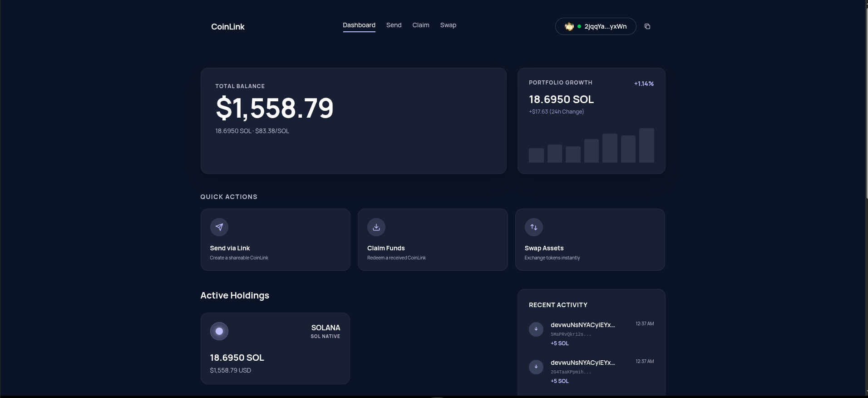This screenshot has width=868, height=398.
Task: Click the arrow icon beside 2G4TaaKPpmih activity
Action: tap(536, 367)
